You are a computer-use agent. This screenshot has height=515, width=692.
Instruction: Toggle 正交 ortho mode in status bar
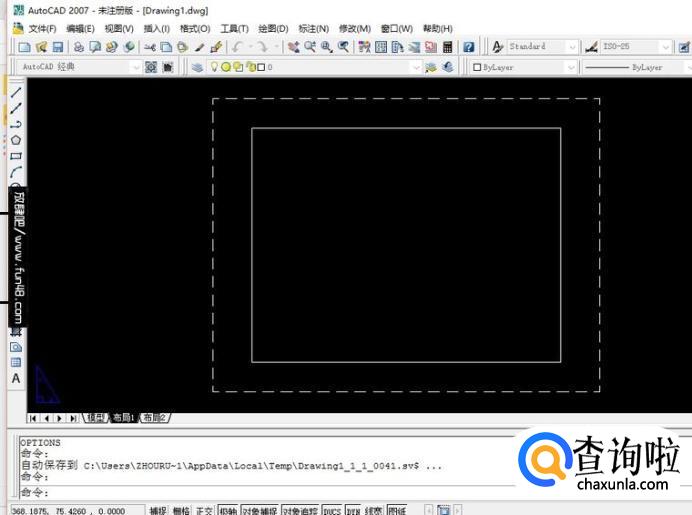pyautogui.click(x=204, y=510)
